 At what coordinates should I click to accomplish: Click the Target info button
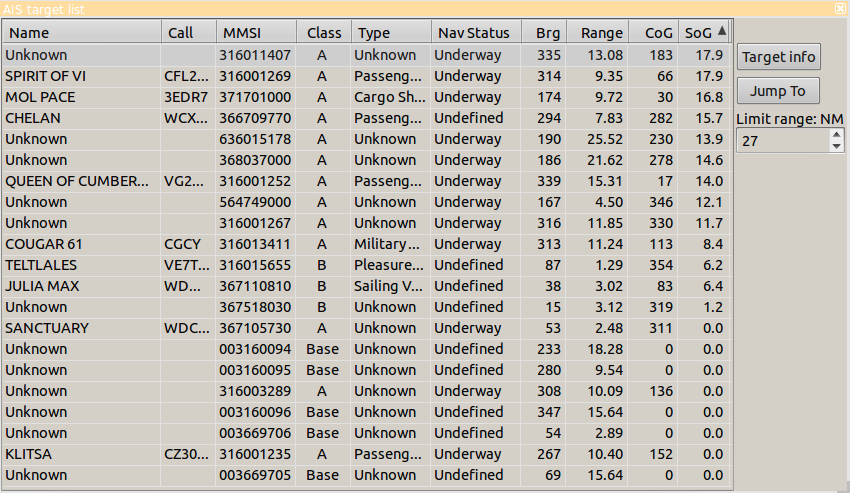coord(778,57)
